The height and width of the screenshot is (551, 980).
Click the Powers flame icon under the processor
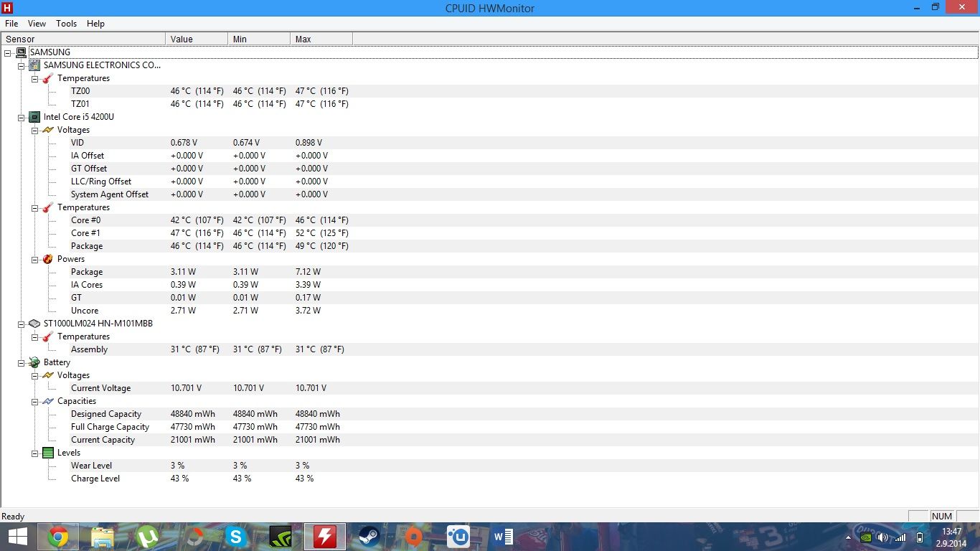pos(48,259)
